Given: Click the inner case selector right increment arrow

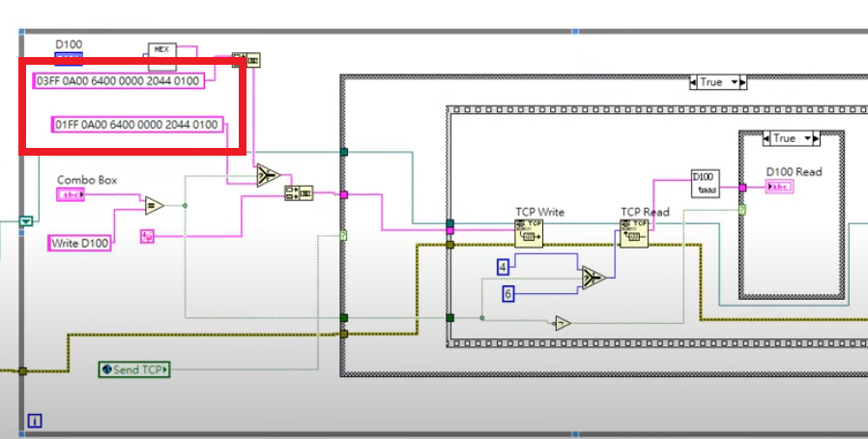Looking at the screenshot, I should click(x=816, y=138).
